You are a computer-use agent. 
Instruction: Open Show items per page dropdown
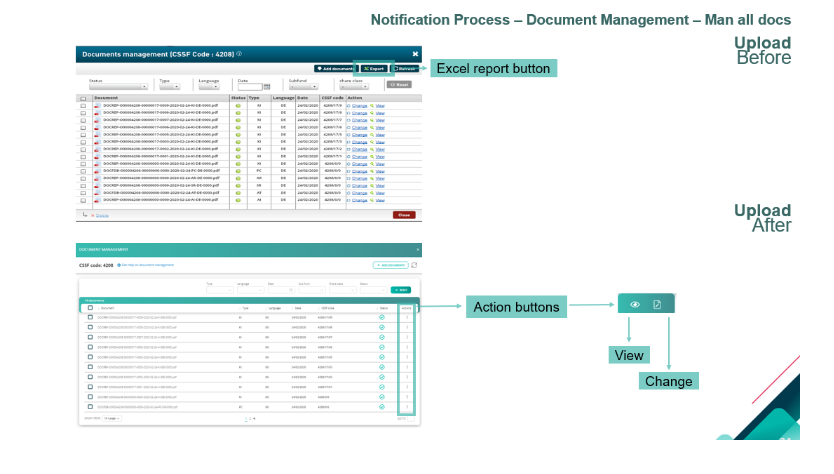pyautogui.click(x=112, y=419)
